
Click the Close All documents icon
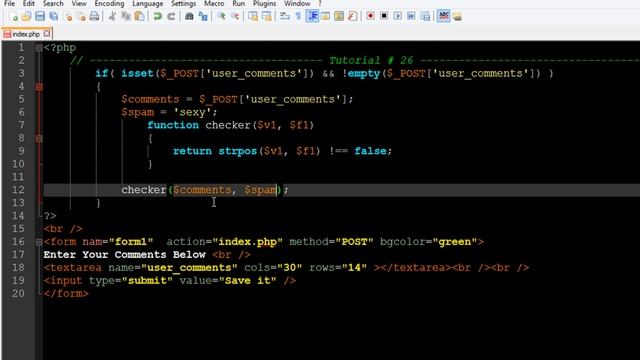[81, 16]
